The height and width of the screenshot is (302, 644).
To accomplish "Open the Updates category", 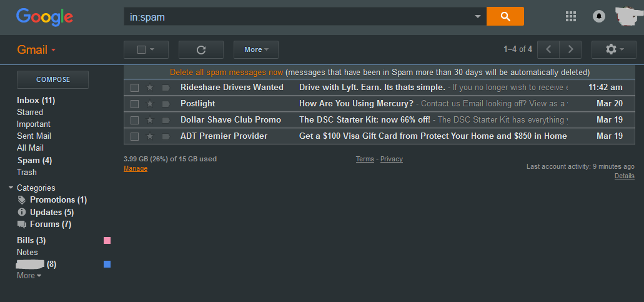I will pos(52,213).
